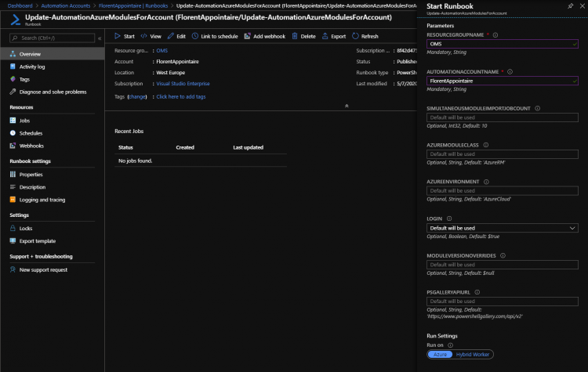Click the View code icon
The image size is (588, 372).
click(143, 36)
